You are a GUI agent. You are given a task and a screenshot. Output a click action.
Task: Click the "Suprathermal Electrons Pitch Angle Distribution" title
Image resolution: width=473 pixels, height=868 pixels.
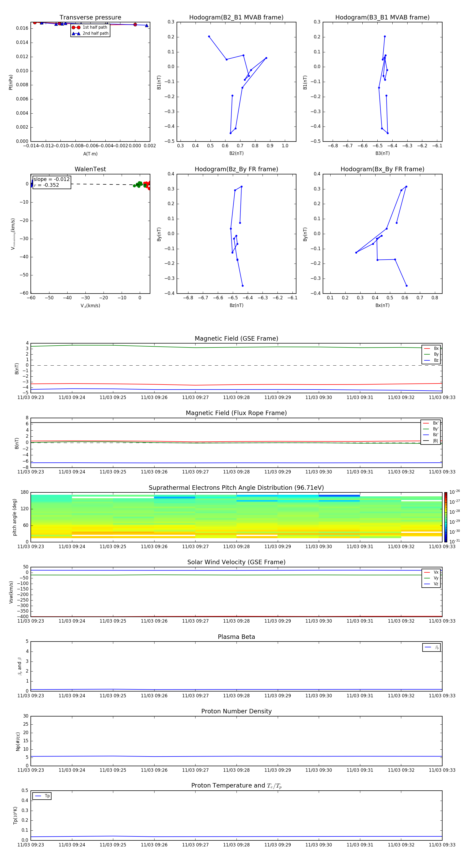(x=236, y=488)
